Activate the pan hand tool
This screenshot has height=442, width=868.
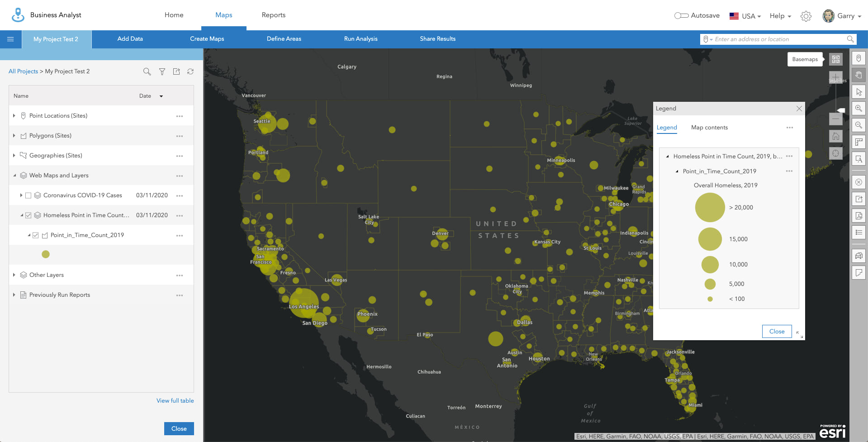point(859,75)
